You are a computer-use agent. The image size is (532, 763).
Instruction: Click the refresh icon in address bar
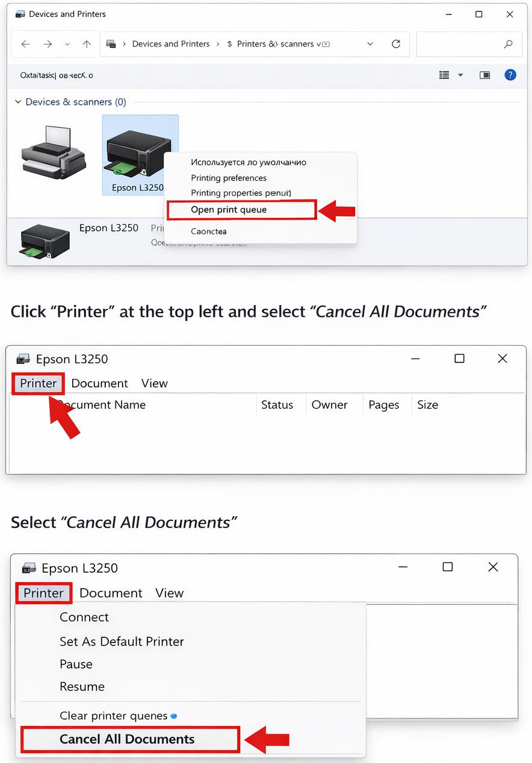coord(396,44)
